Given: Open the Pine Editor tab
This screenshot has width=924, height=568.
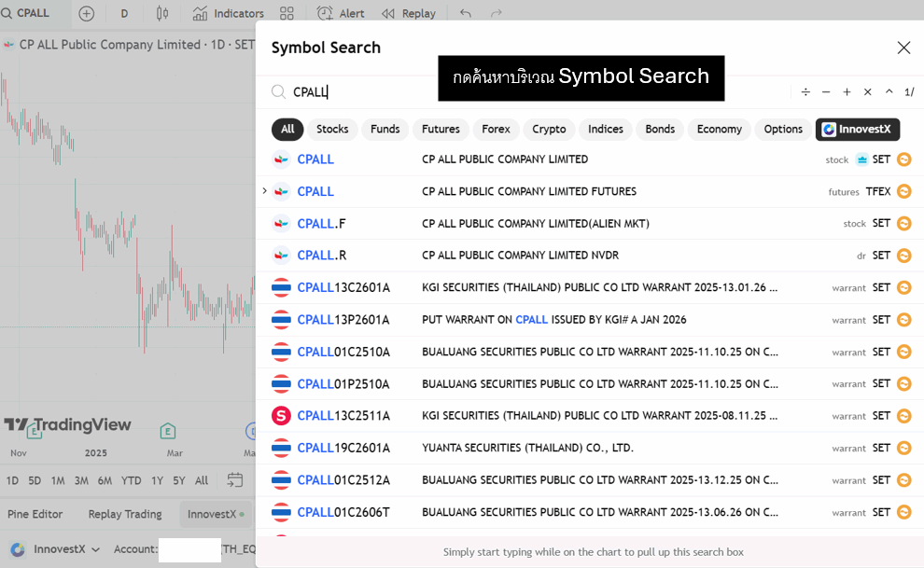Looking at the screenshot, I should [x=35, y=514].
